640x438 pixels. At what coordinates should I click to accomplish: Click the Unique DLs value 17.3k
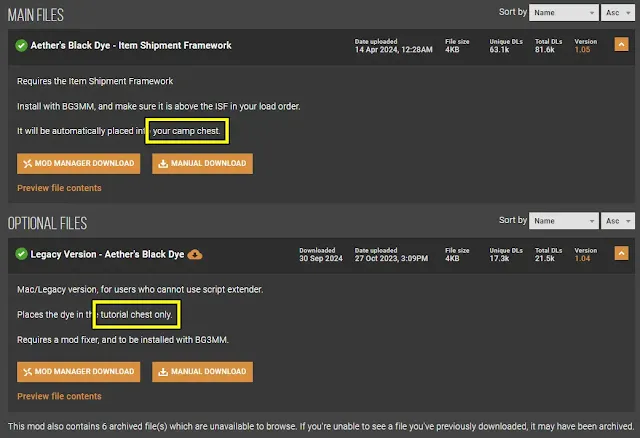coord(499,258)
